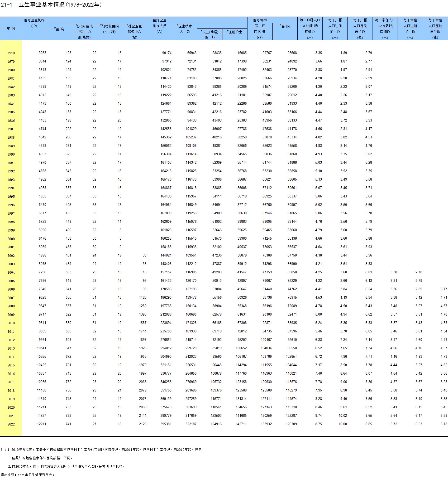This screenshot has height=479, width=448.
Task: Click technical staff value 101829 for 1987
Action: coord(191,129)
